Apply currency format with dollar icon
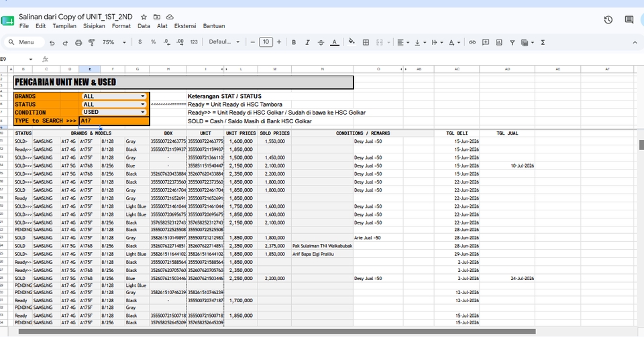The image size is (644, 337). click(140, 42)
